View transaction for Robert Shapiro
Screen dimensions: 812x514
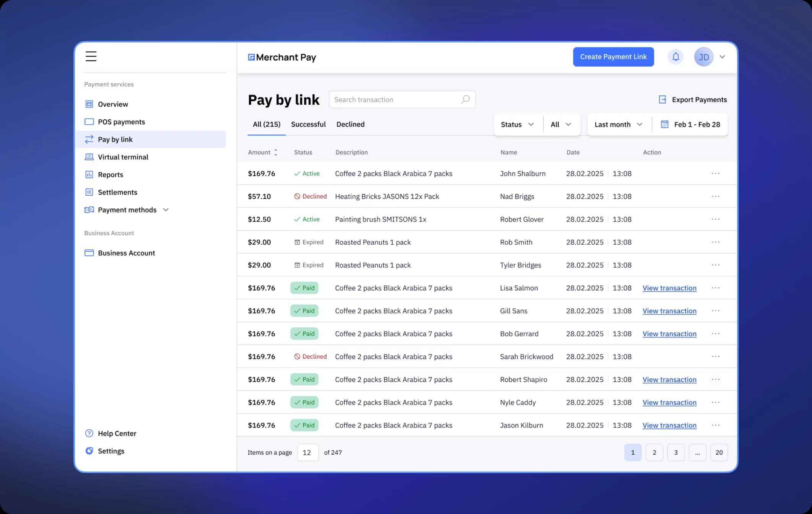(669, 379)
